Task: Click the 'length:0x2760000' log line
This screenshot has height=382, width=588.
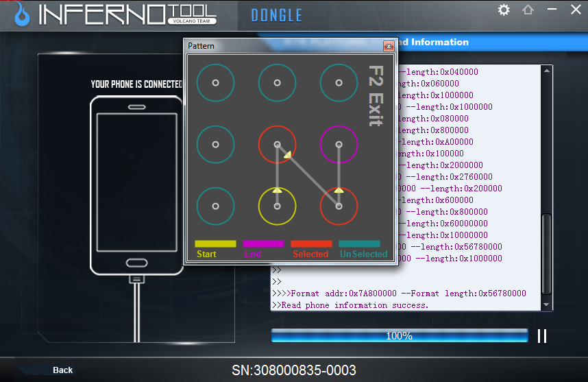Action: 445,177
